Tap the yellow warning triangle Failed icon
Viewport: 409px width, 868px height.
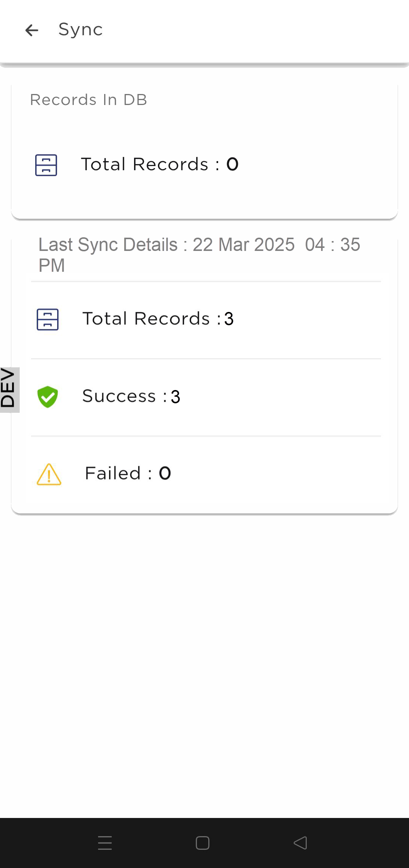click(x=49, y=474)
